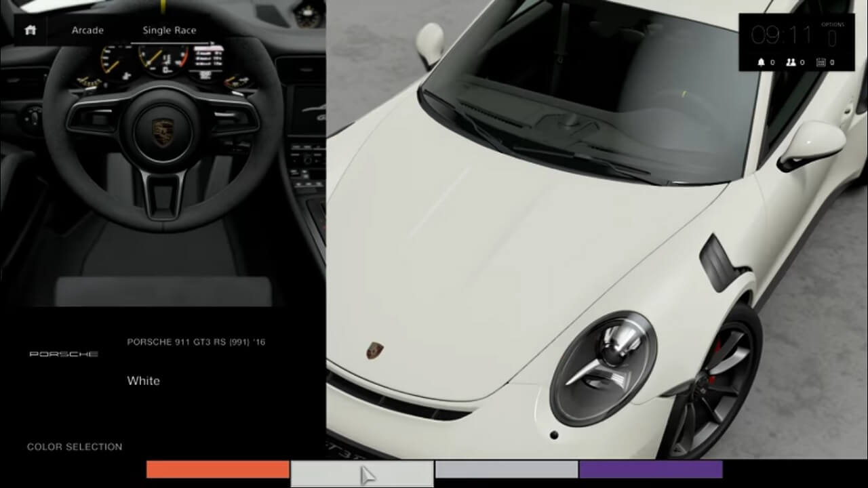The height and width of the screenshot is (488, 868).
Task: Click the Porsche crest on the steering wheel
Action: [x=162, y=131]
